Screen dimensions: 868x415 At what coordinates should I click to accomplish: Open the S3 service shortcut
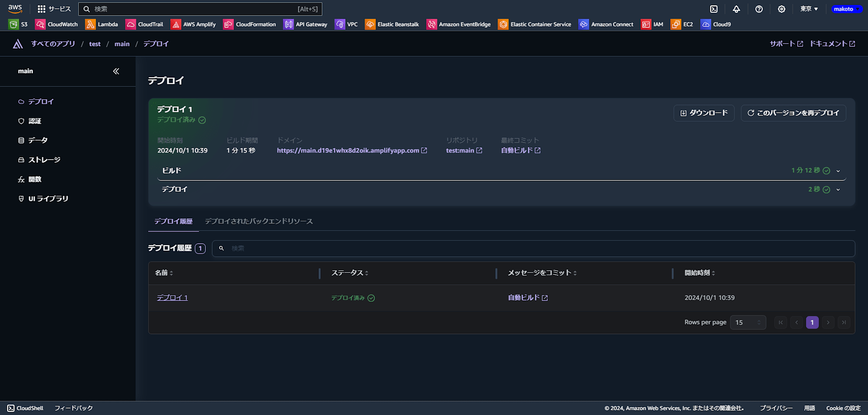pyautogui.click(x=18, y=24)
